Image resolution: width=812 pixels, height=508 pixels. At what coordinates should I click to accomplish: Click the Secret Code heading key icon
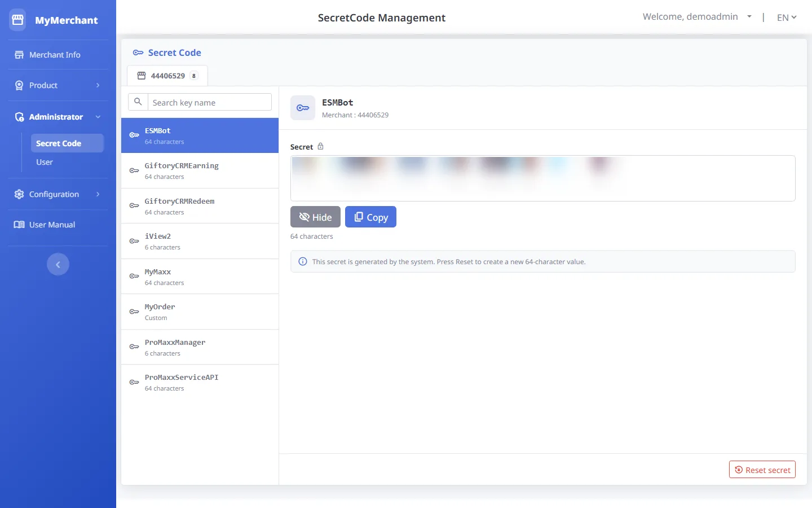tap(138, 52)
